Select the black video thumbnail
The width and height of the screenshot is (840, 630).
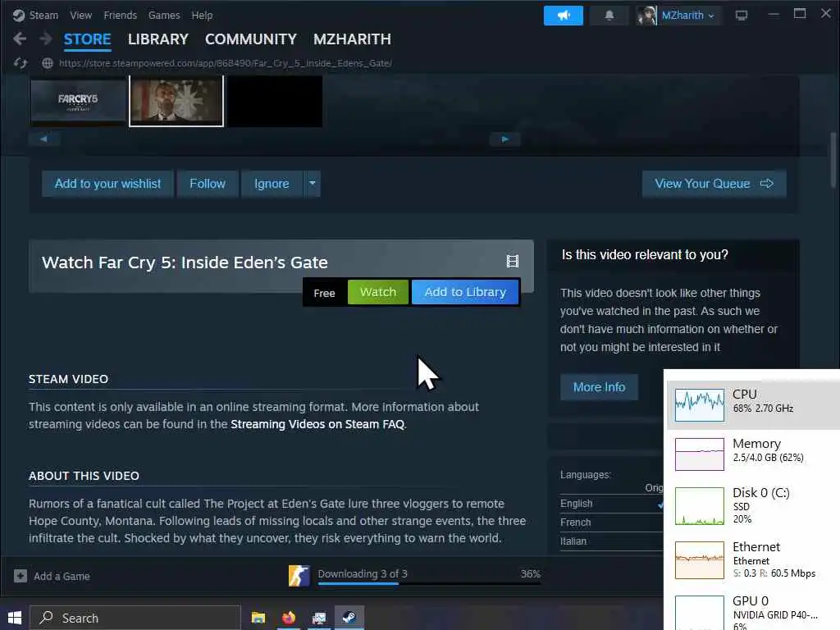tap(276, 101)
